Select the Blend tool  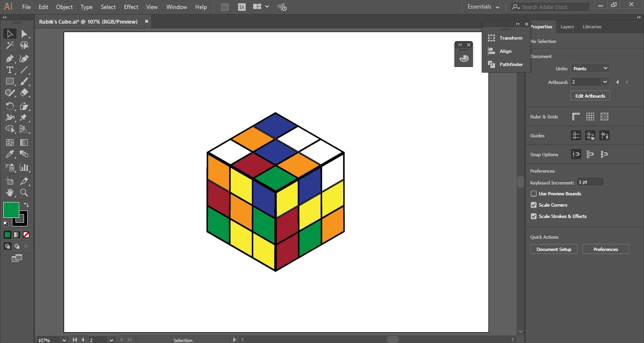click(x=24, y=154)
